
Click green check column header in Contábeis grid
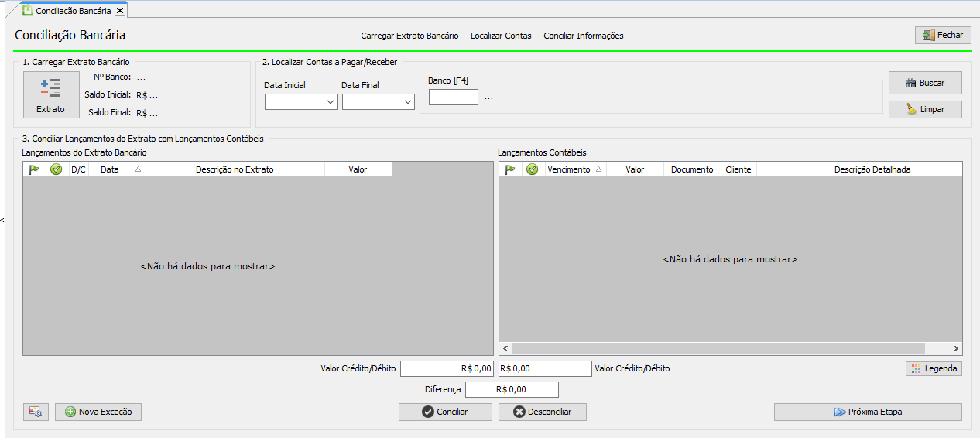[533, 169]
